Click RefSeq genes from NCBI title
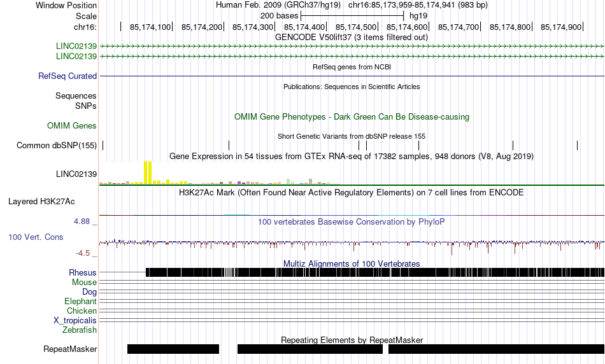This screenshot has width=605, height=364. pos(352,67)
